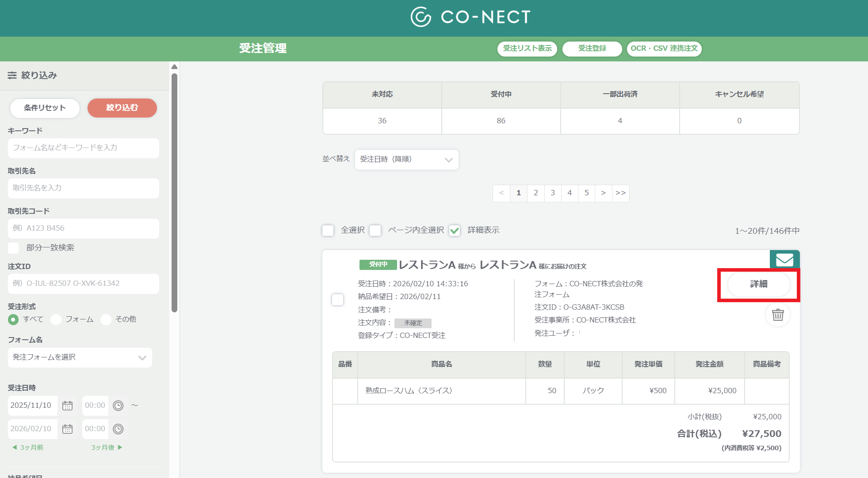Open the 受注登録 tab
Viewport: 868px width, 478px height.
pos(592,49)
